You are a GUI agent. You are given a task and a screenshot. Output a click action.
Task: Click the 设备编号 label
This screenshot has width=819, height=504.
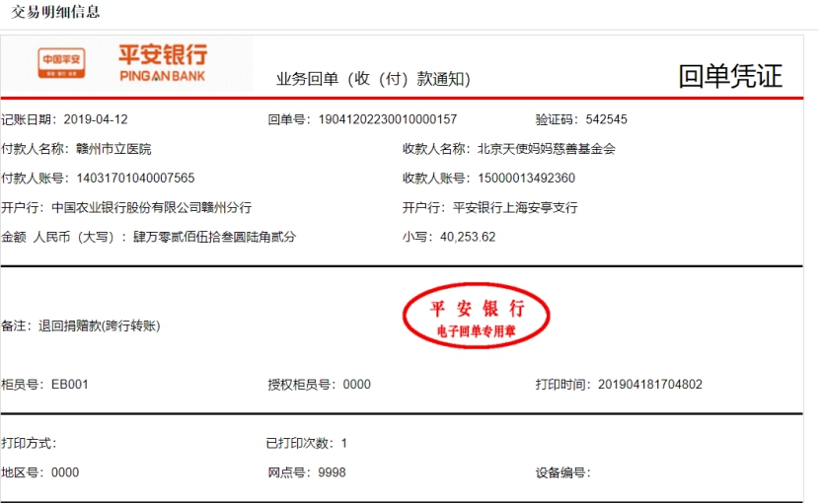(563, 473)
